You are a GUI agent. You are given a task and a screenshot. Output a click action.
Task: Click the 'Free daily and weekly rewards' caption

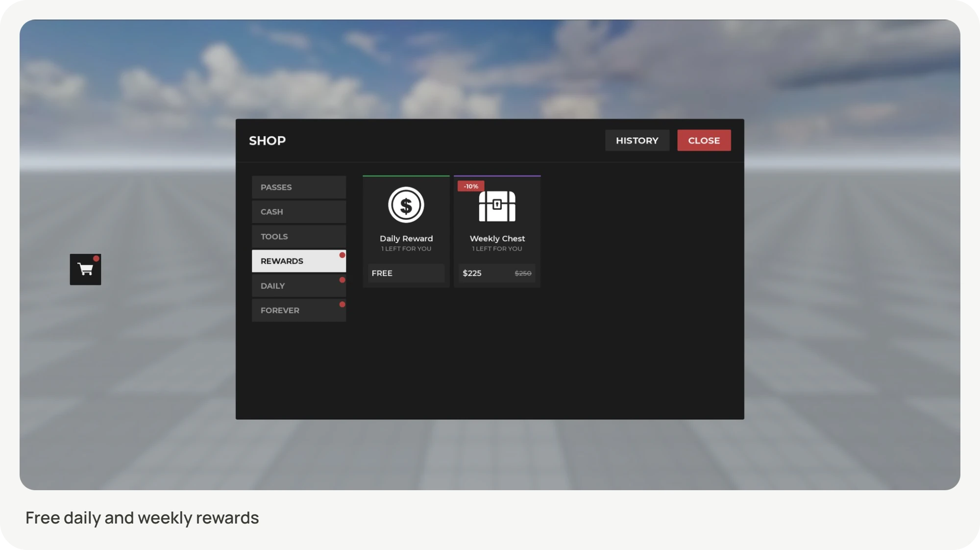[x=142, y=518]
